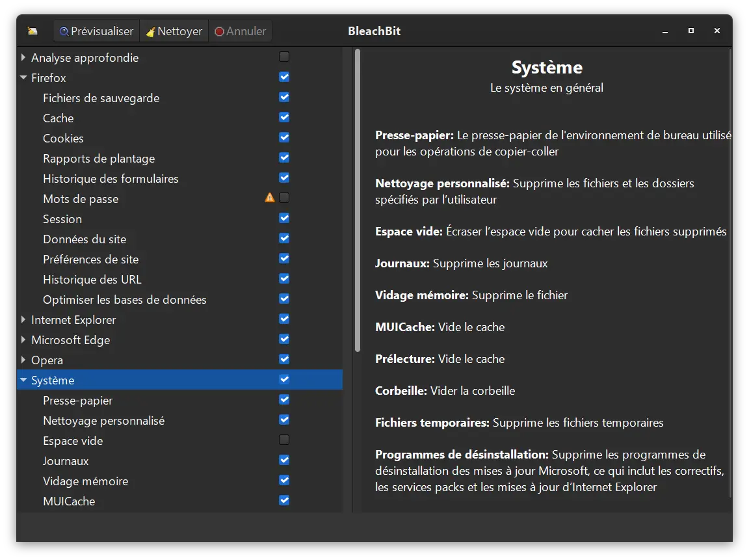This screenshot has width=749, height=560.
Task: Select the Opera row label
Action: [x=47, y=360]
